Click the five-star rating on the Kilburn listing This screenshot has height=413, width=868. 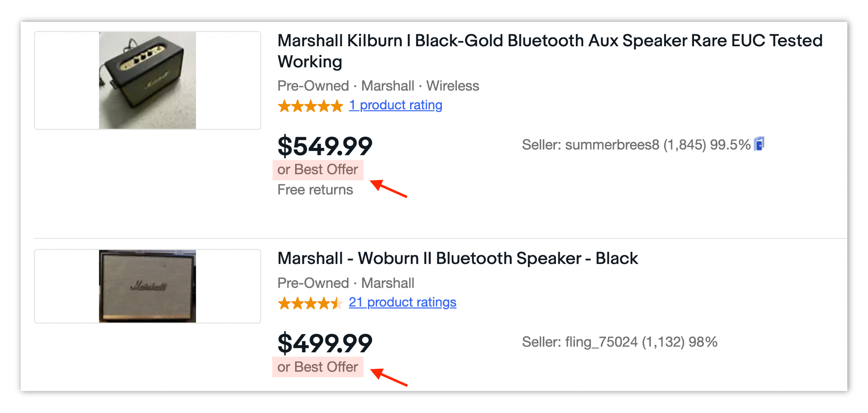click(x=310, y=106)
